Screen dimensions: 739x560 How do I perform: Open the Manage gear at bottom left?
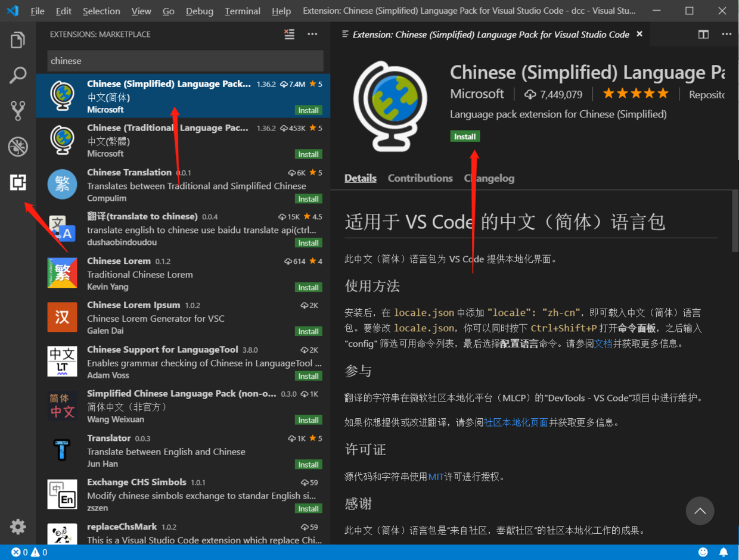click(18, 527)
